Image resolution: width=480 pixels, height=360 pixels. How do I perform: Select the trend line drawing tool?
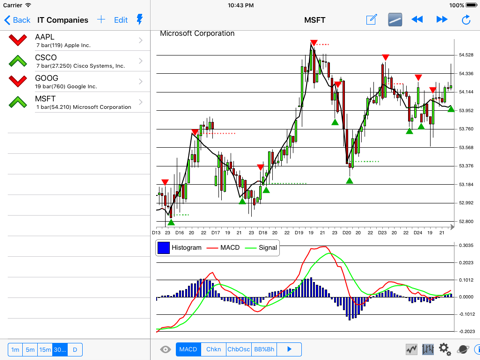[x=395, y=20]
